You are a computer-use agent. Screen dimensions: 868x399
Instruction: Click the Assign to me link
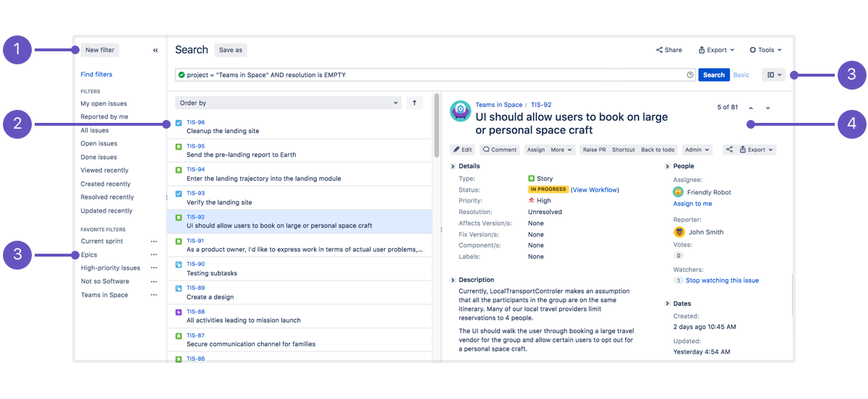(692, 204)
